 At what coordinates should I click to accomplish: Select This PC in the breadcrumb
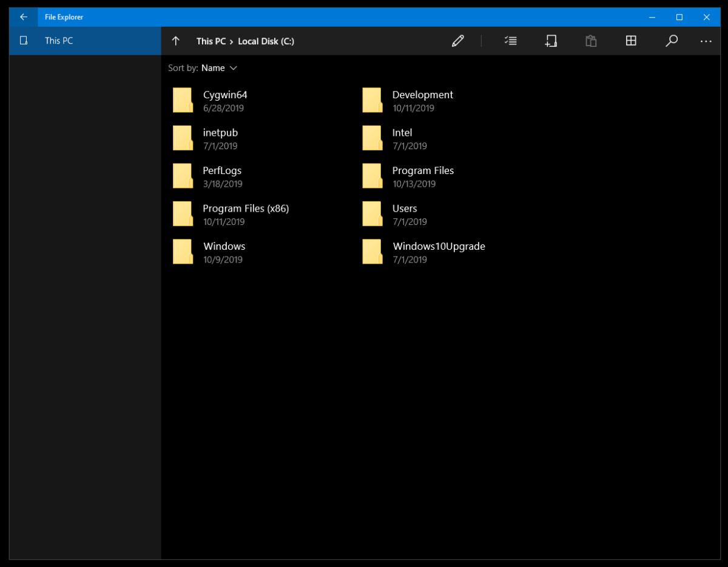[211, 41]
